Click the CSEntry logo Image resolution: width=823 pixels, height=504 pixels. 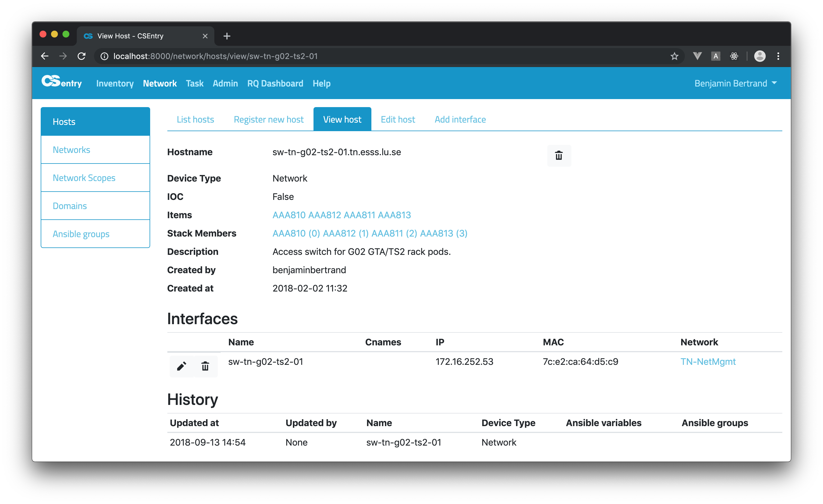(x=61, y=82)
